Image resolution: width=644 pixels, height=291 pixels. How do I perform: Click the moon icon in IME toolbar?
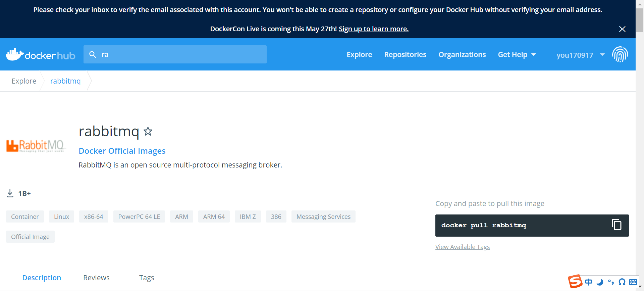(x=600, y=282)
